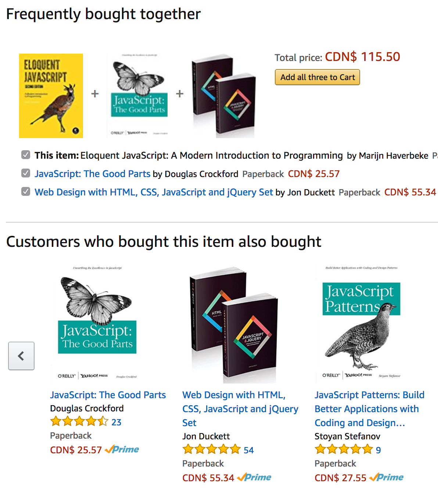Click the Eloquent JavaScript yellow book cover
This screenshot has width=438, height=504.
(x=51, y=96)
